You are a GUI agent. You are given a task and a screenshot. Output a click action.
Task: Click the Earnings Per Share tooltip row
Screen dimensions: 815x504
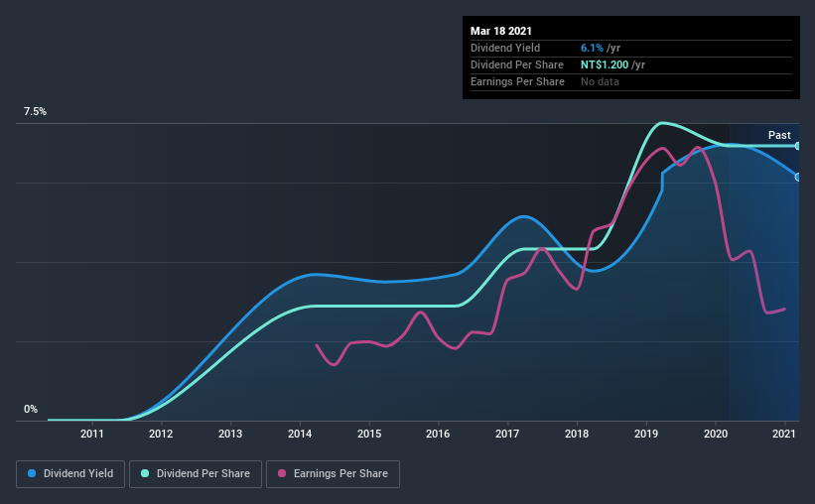click(x=631, y=82)
